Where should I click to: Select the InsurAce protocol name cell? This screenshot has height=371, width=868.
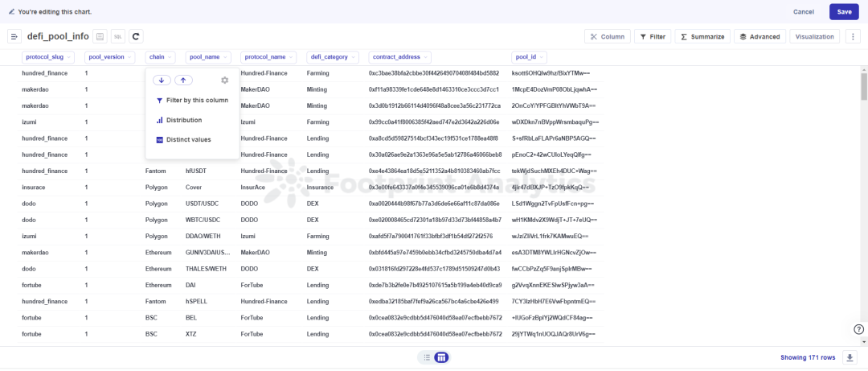[253, 188]
